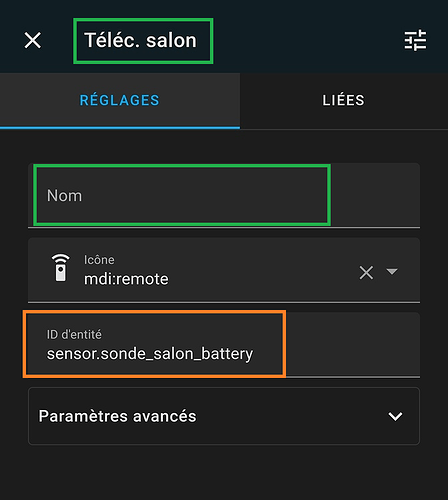Focus the Nom input field
The height and width of the screenshot is (500, 448).
(x=224, y=195)
